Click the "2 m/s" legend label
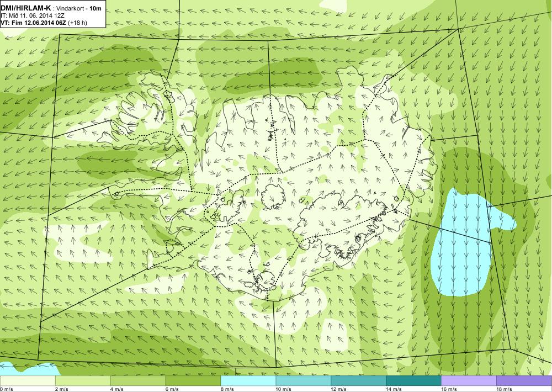The width and height of the screenshot is (552, 392). coord(62,389)
